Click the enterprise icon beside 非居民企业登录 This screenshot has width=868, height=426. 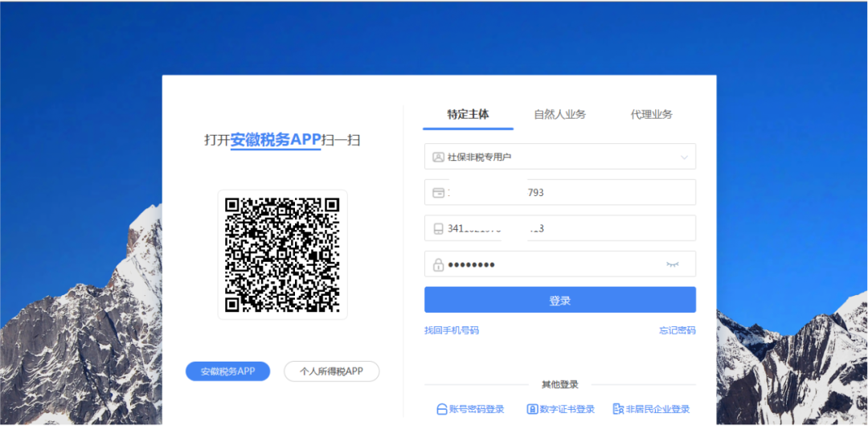(x=618, y=409)
